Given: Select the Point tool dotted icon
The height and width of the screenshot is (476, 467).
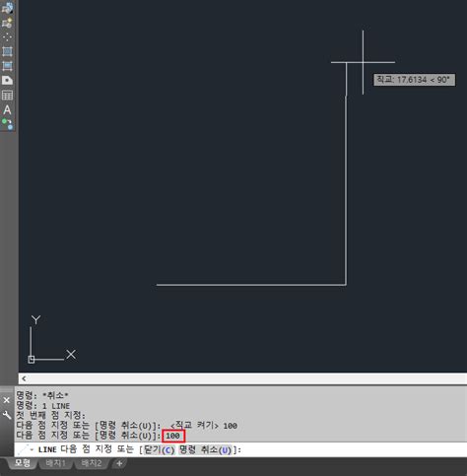Looking at the screenshot, I should click(x=7, y=37).
